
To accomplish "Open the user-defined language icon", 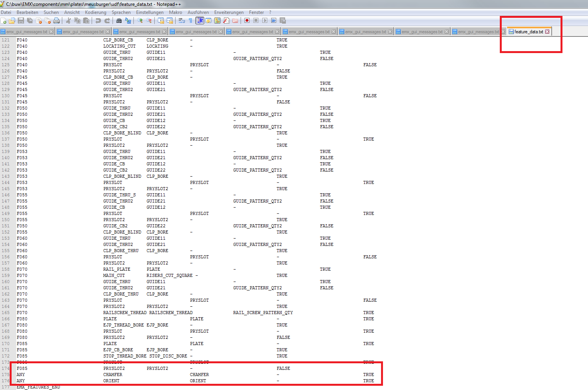I will pyautogui.click(x=208, y=21).
